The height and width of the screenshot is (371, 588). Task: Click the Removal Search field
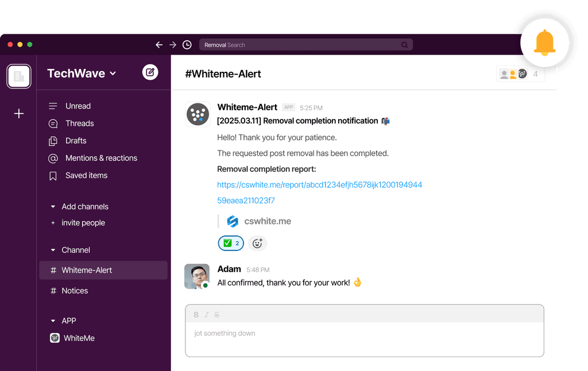[306, 45]
